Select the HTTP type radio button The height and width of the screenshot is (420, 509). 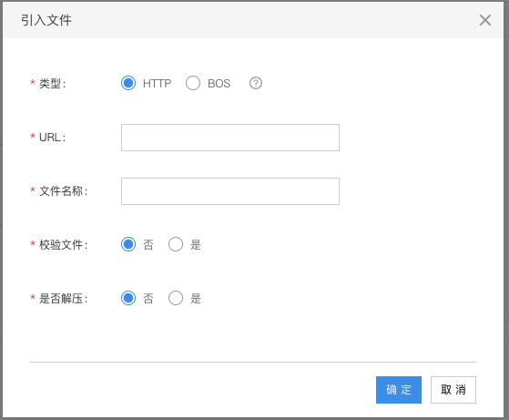pos(128,83)
